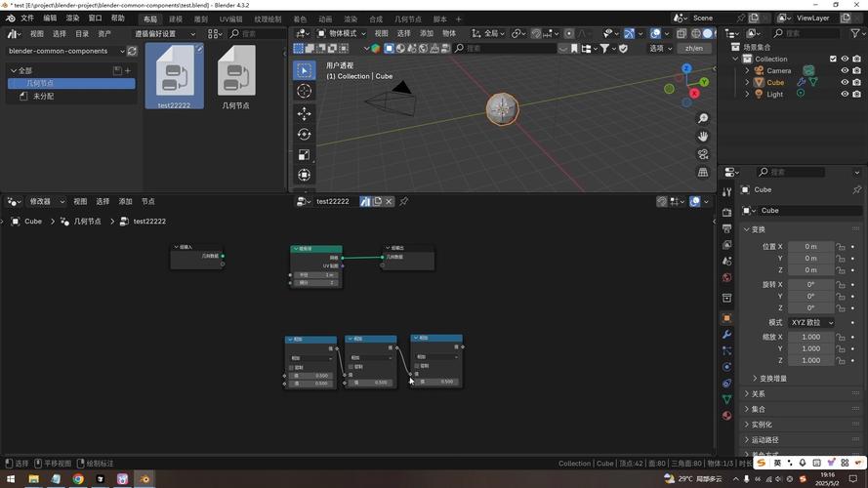Toggle viewport X-ray mode
Image resolution: width=868 pixels, height=488 pixels.
pos(682,34)
